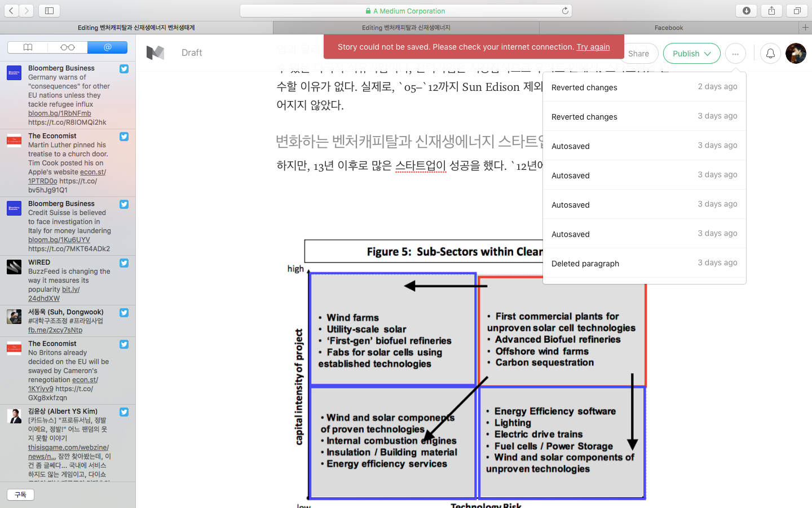Open the user profile avatar menu
The height and width of the screenshot is (508, 812).
point(796,54)
